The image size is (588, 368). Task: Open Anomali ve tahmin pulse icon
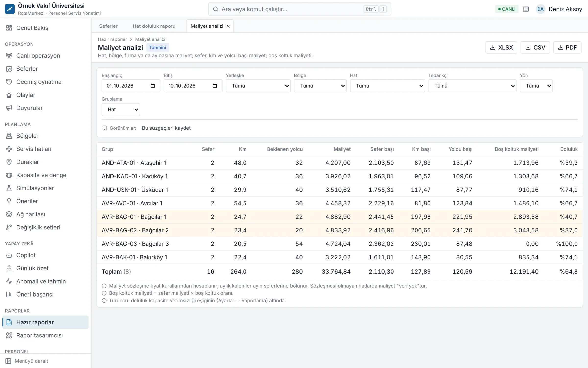click(x=9, y=281)
